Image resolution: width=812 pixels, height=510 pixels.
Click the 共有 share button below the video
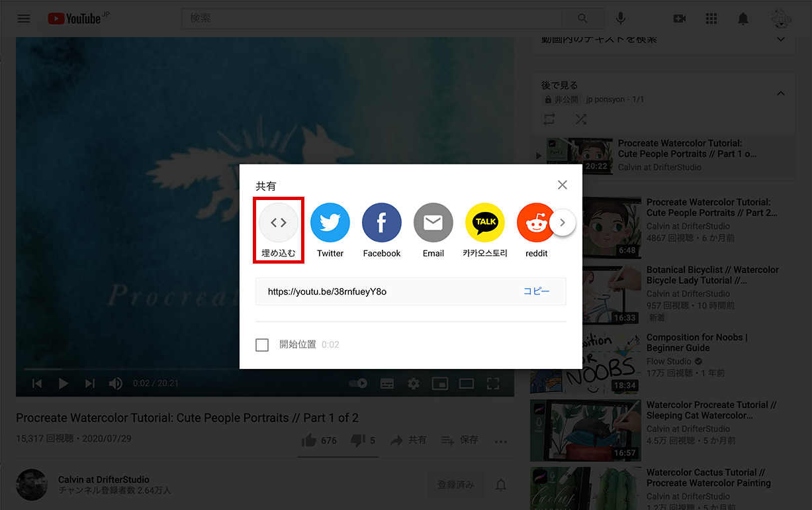tap(408, 440)
